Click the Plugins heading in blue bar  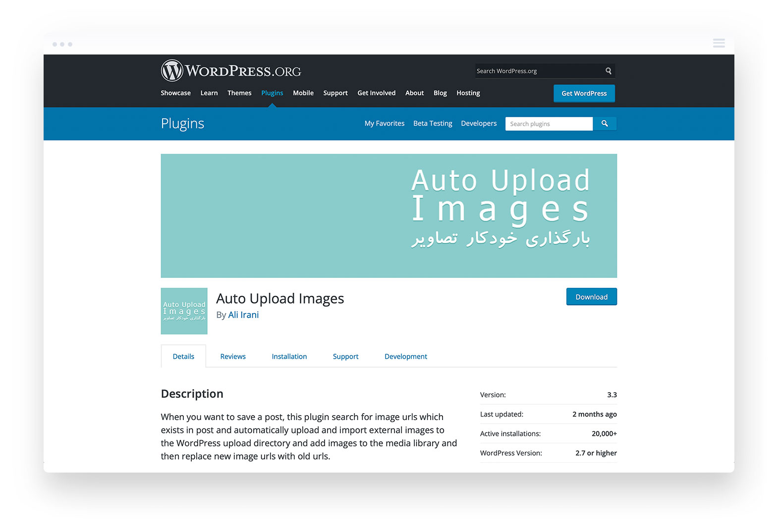(182, 124)
